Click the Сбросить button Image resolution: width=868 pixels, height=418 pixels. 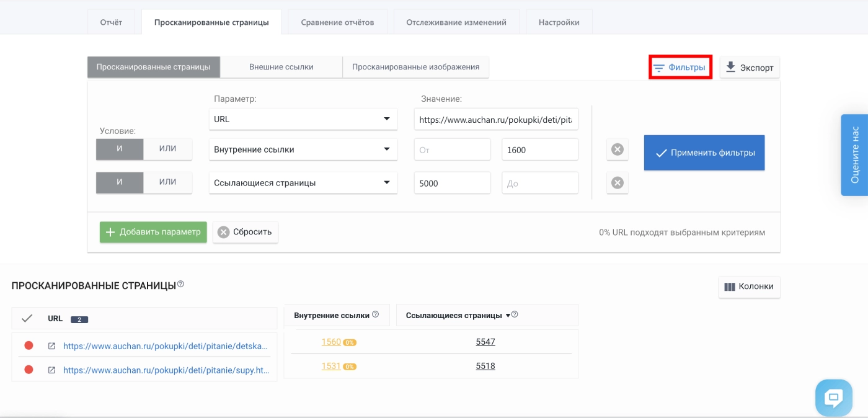246,232
